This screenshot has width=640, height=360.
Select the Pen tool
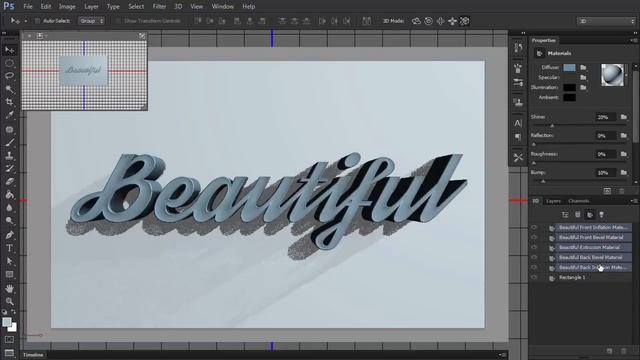tap(9, 235)
